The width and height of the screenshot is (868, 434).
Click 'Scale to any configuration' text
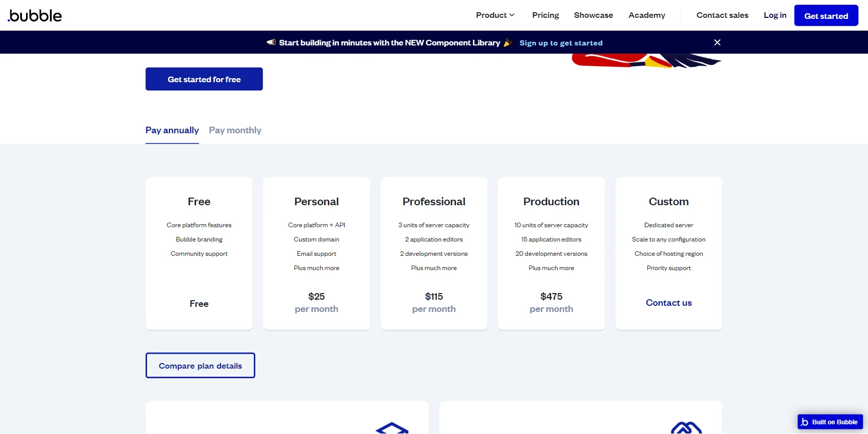point(669,239)
